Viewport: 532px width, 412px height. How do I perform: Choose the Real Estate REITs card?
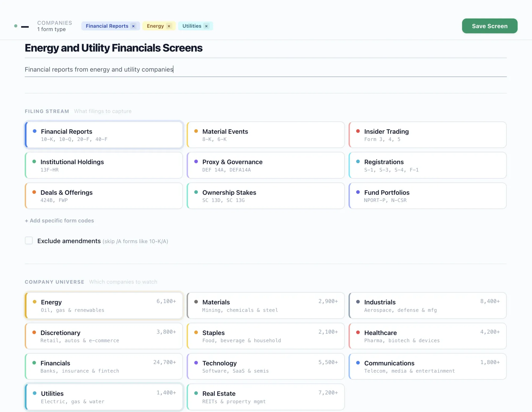coord(265,397)
